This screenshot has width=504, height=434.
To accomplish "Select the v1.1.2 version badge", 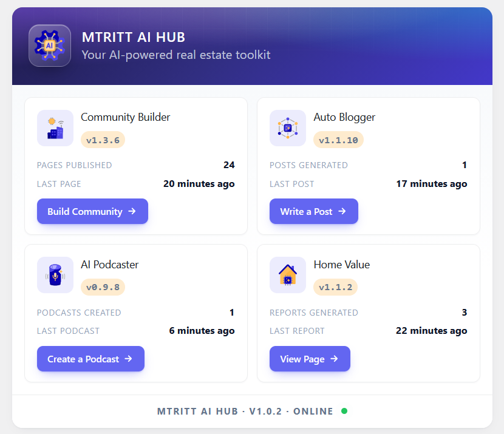I will point(336,287).
